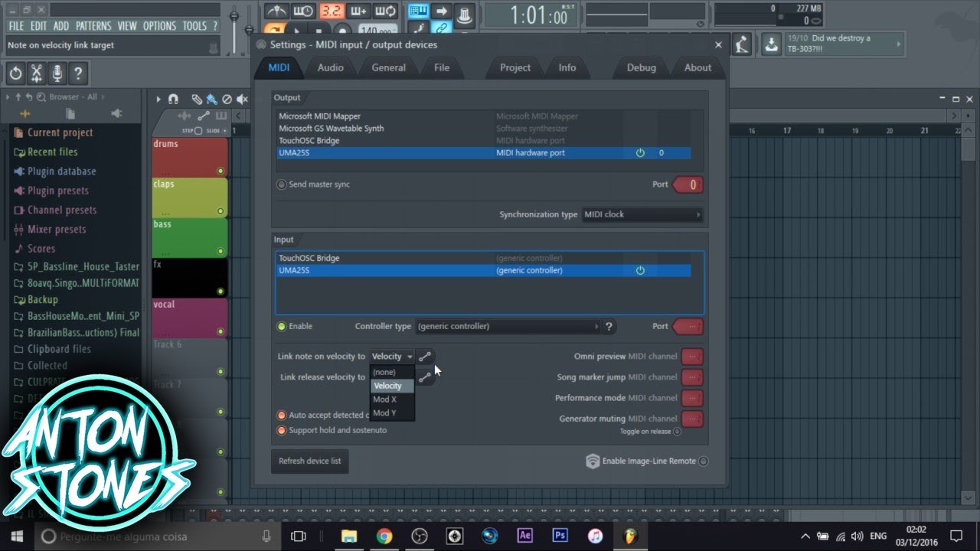The width and height of the screenshot is (980, 551).
Task: Click the undo history circular arrow icon
Action: point(15,73)
